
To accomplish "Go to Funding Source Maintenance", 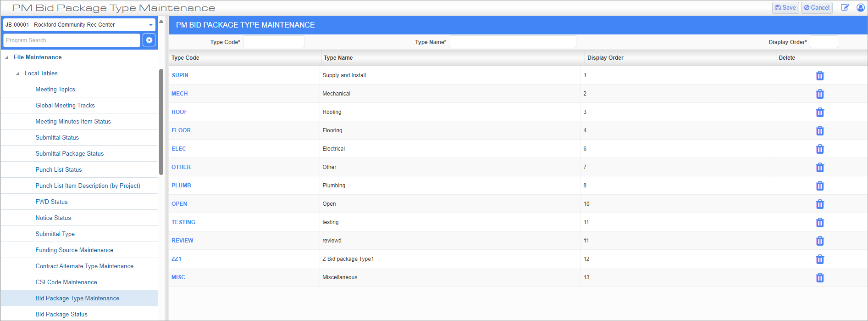I will click(x=74, y=250).
